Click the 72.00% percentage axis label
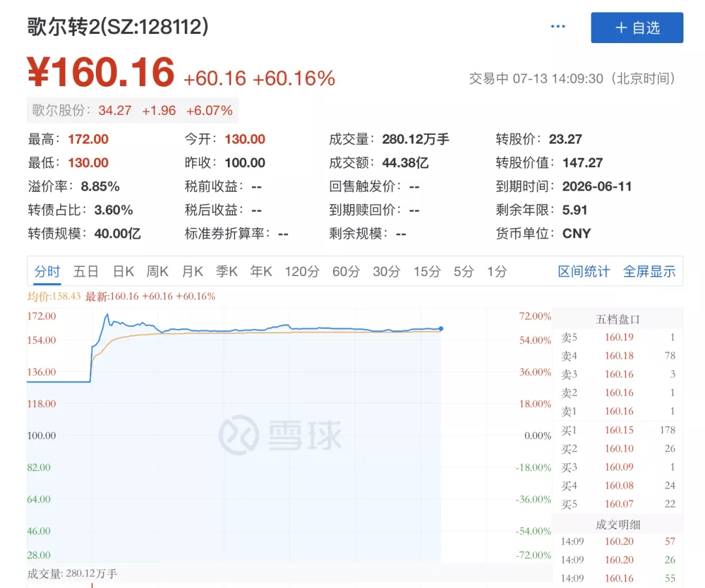705x588 pixels. 535,316
